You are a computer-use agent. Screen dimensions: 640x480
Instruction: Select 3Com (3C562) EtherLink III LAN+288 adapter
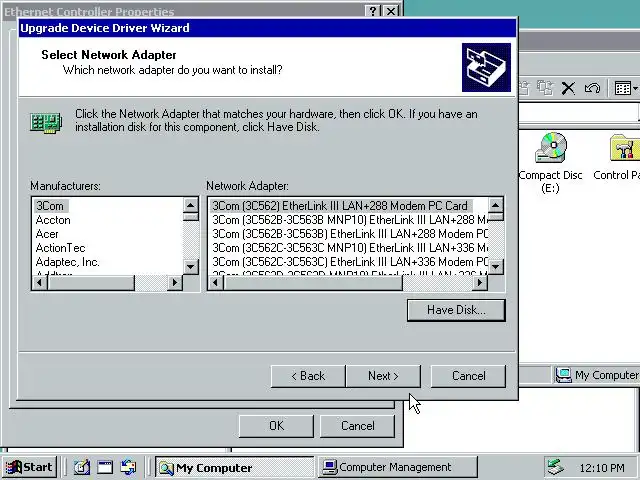click(x=340, y=206)
